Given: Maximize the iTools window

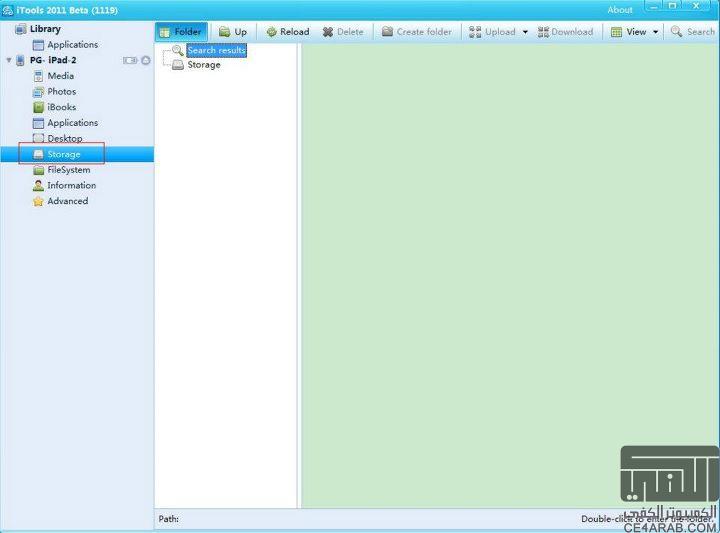Looking at the screenshot, I should (x=673, y=6).
